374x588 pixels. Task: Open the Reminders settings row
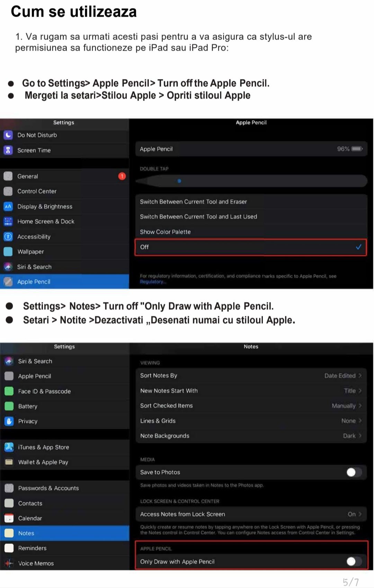tap(65, 548)
